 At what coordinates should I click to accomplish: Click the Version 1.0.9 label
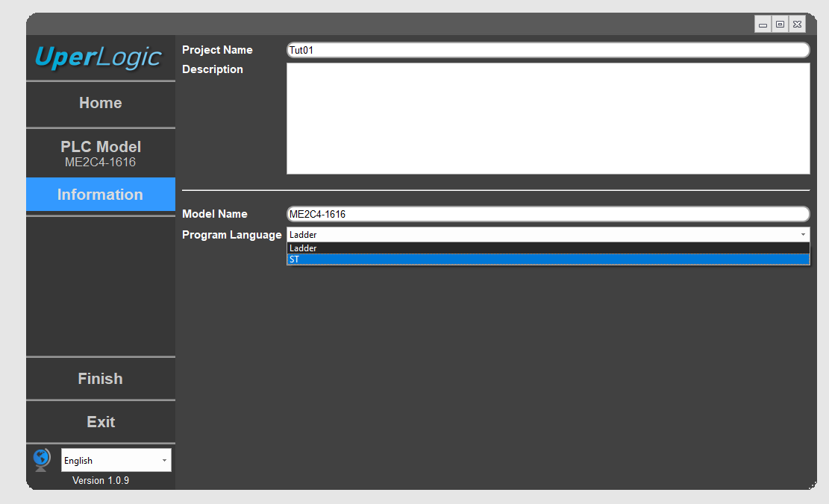pyautogui.click(x=101, y=481)
